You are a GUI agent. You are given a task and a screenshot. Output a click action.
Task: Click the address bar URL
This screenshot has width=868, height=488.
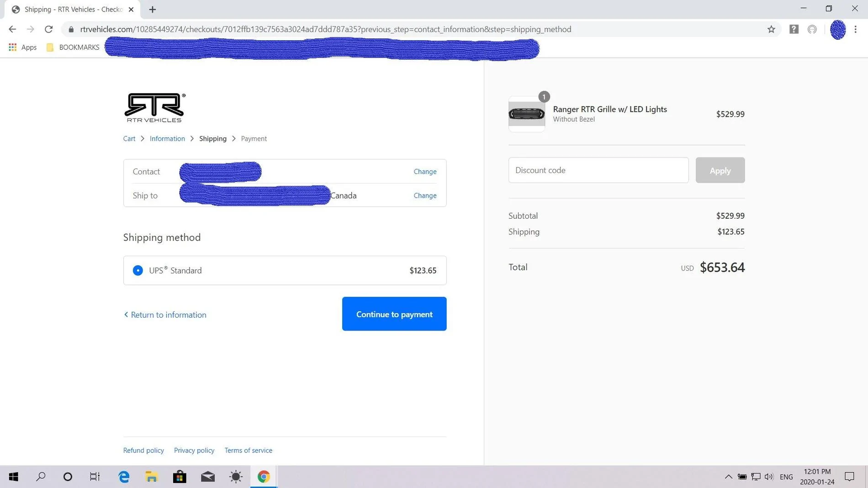pyautogui.click(x=326, y=29)
